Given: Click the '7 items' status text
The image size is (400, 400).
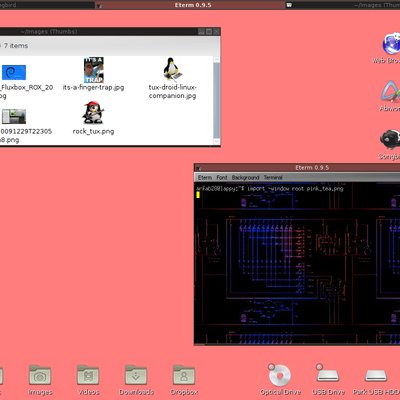Looking at the screenshot, I should coord(16,46).
